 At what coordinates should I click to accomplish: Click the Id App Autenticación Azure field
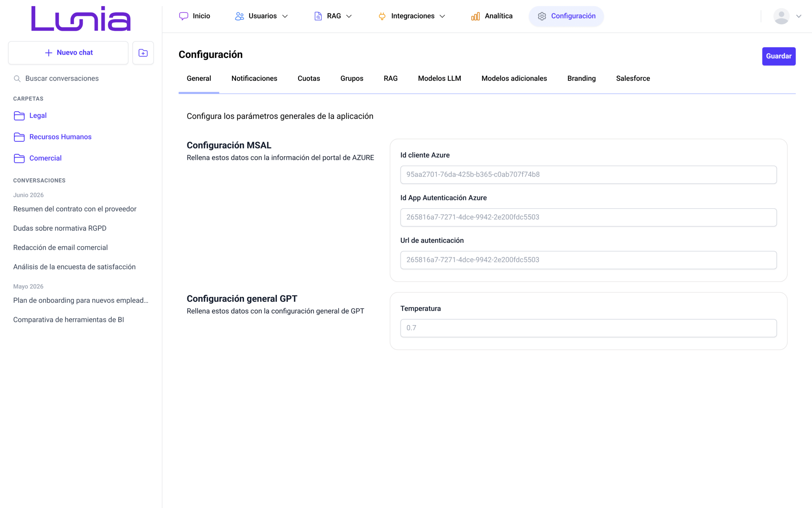tap(588, 217)
